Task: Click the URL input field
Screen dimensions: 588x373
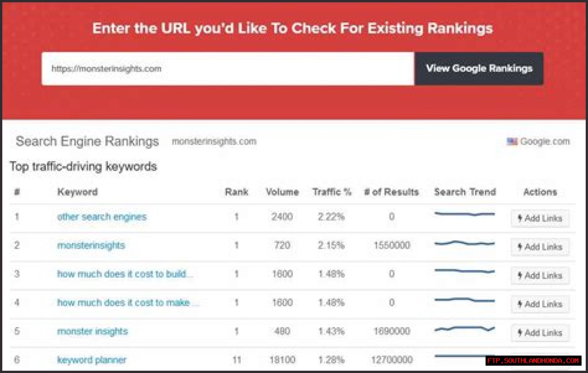Action: [x=228, y=69]
